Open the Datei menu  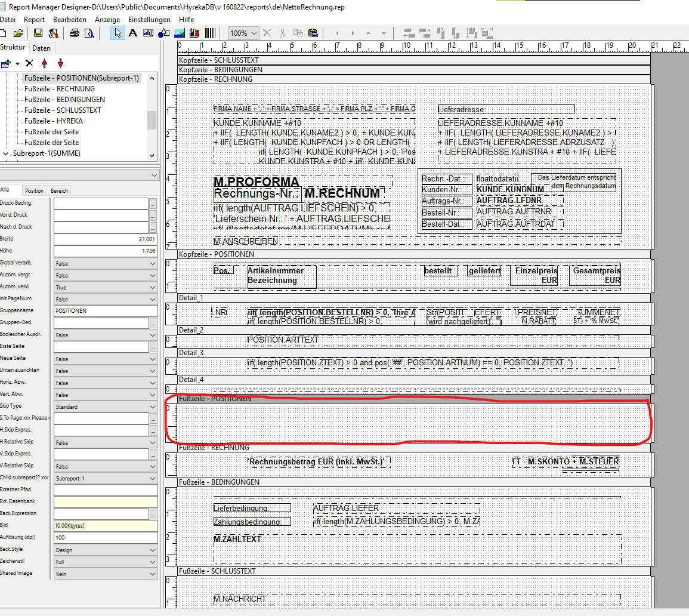pyautogui.click(x=8, y=19)
